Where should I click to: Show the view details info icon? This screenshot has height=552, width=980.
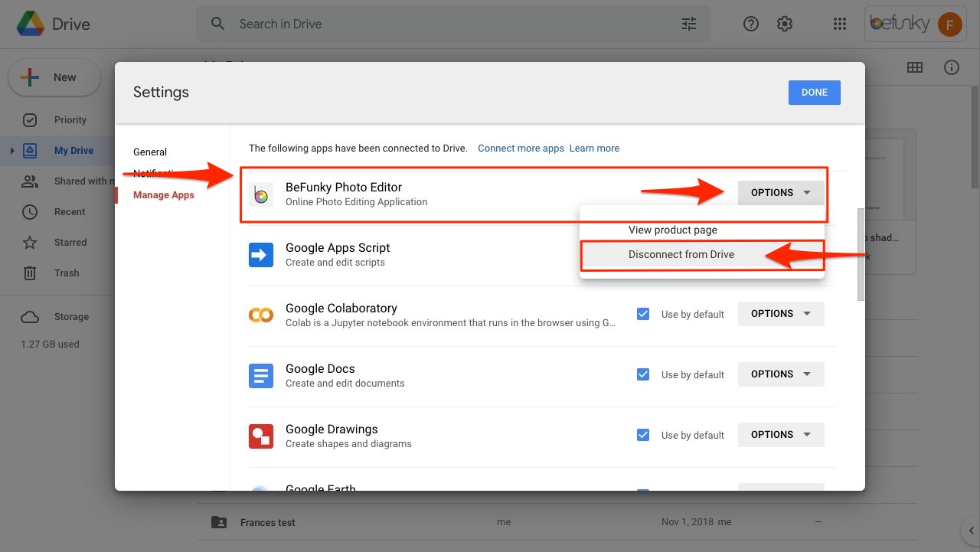[x=952, y=67]
